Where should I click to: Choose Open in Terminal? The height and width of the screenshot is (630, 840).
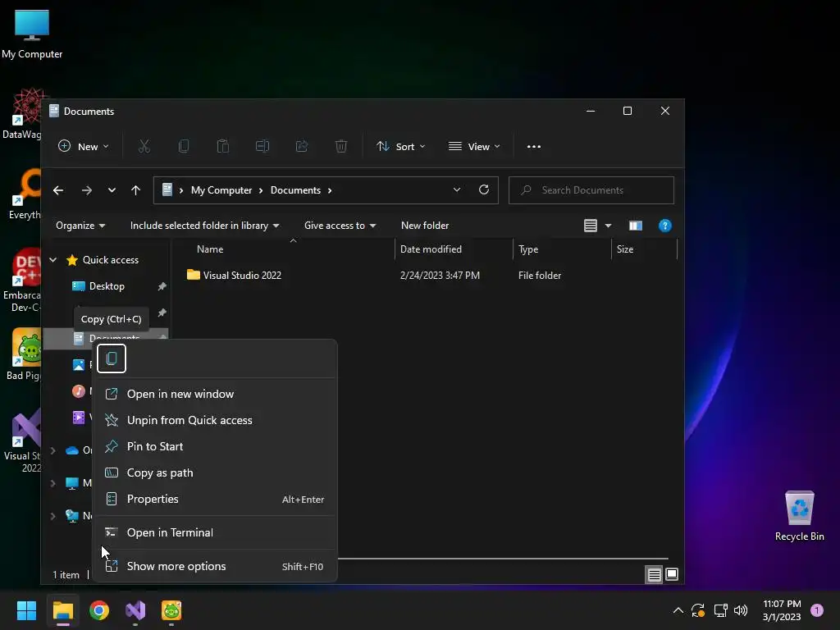pyautogui.click(x=215, y=532)
